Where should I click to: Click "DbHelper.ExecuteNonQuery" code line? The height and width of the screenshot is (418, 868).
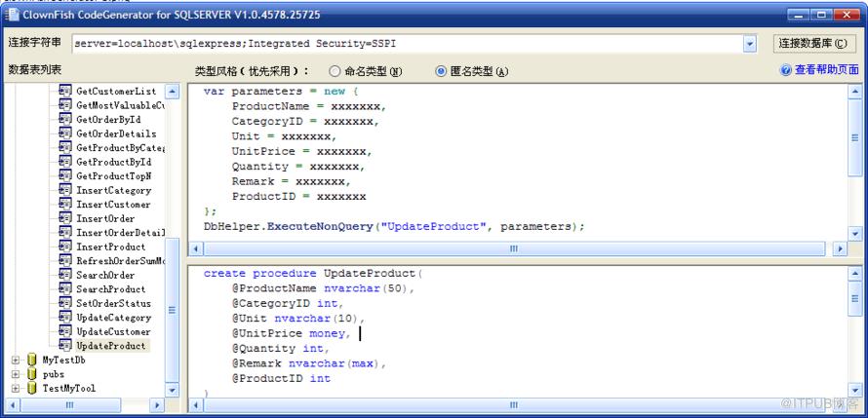click(x=394, y=226)
